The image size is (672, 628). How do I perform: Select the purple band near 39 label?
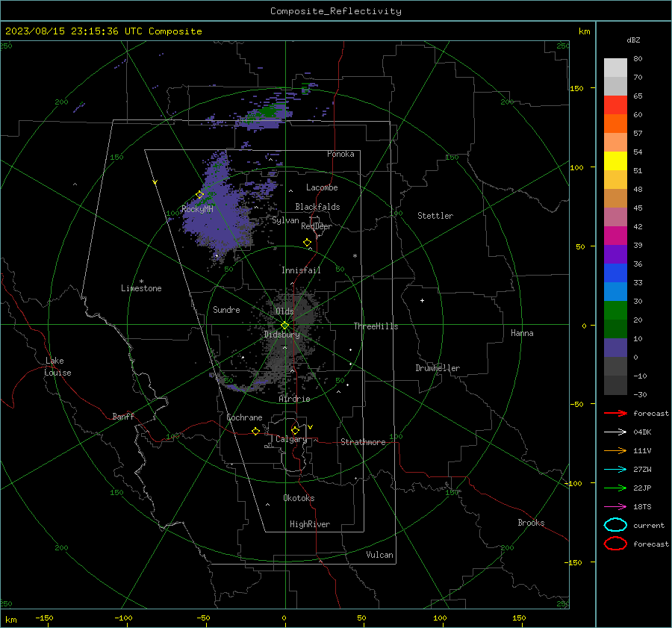pyautogui.click(x=615, y=255)
